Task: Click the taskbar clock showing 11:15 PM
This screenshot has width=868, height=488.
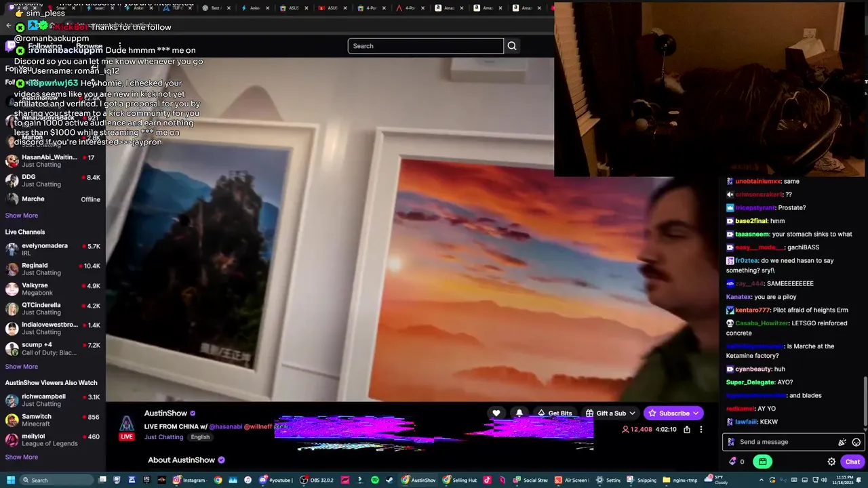Action: pos(844,480)
